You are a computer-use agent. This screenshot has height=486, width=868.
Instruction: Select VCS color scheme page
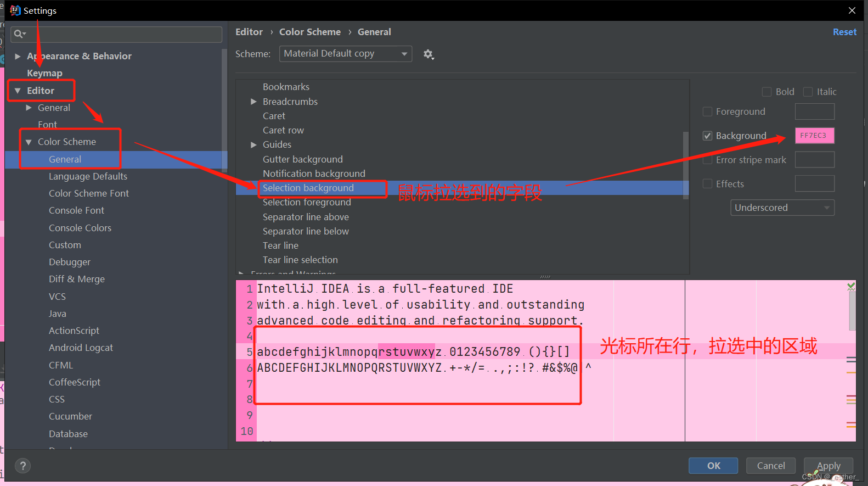pyautogui.click(x=57, y=297)
